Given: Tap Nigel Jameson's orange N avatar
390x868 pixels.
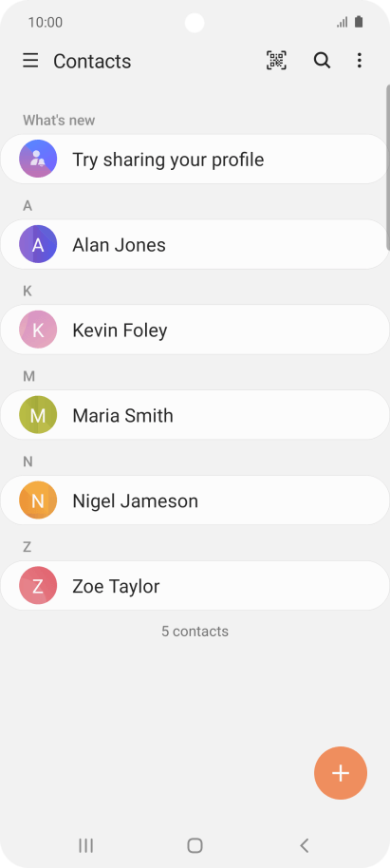Looking at the screenshot, I should (38, 500).
